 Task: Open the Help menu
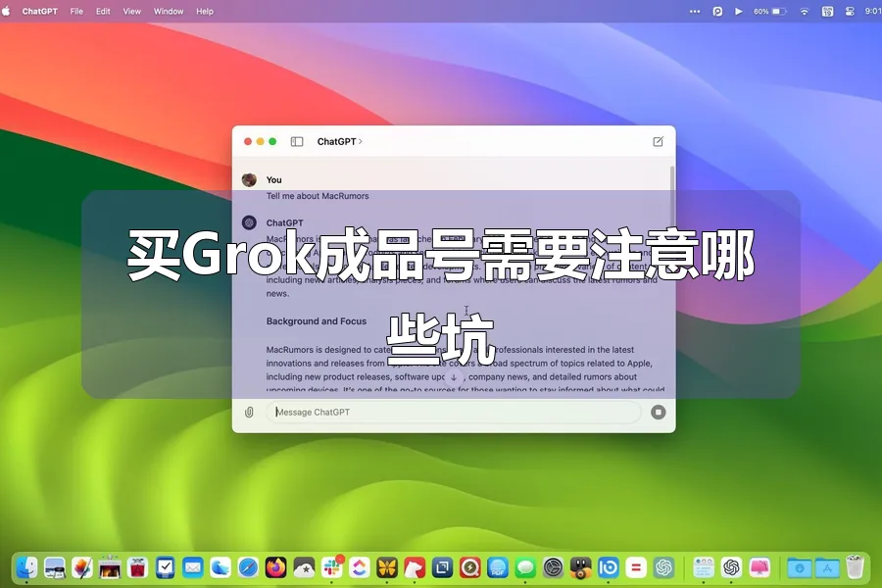click(x=205, y=11)
